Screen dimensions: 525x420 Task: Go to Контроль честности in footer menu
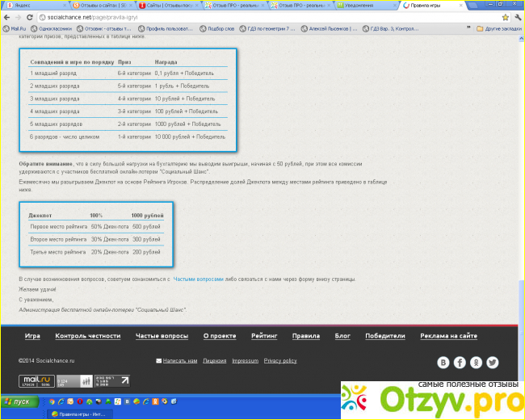point(88,335)
